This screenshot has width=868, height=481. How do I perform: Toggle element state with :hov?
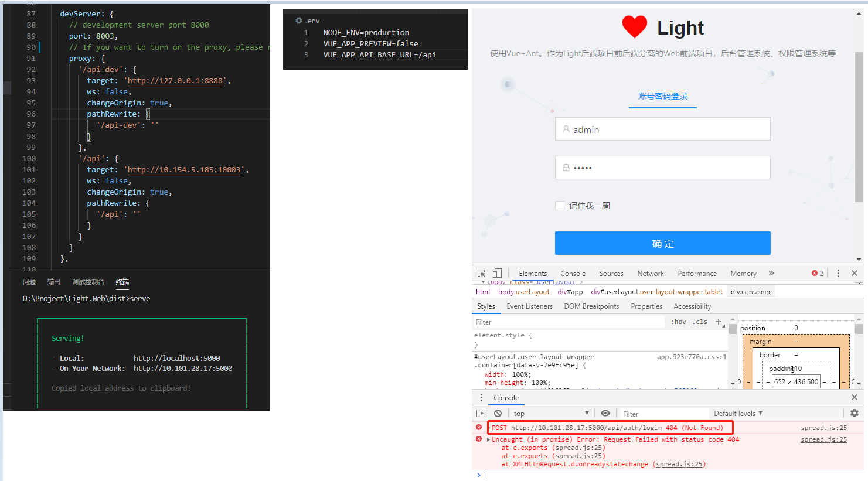point(678,321)
